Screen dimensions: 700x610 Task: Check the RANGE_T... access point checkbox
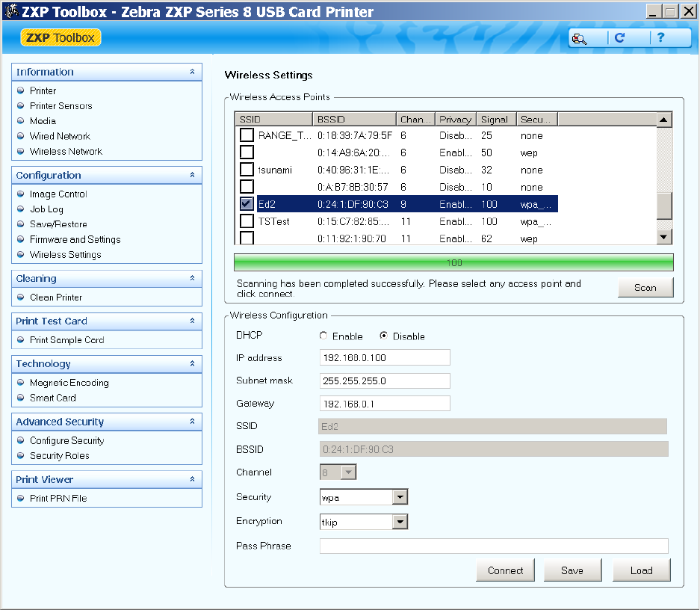click(247, 135)
